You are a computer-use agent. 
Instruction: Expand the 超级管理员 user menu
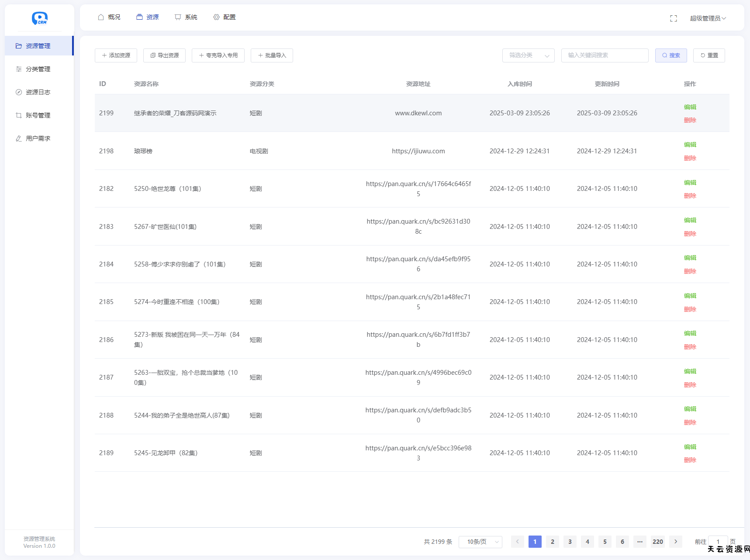[708, 18]
